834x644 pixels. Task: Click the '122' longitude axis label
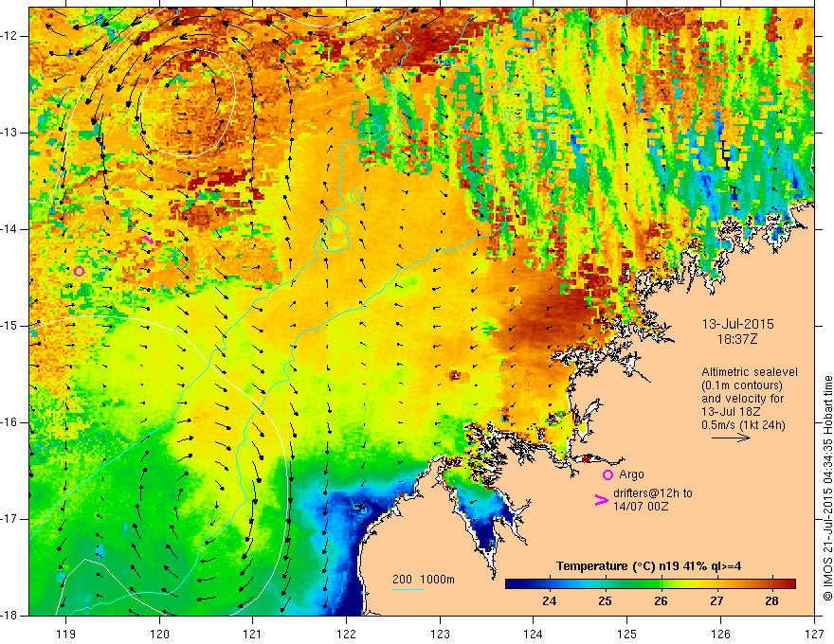point(346,634)
